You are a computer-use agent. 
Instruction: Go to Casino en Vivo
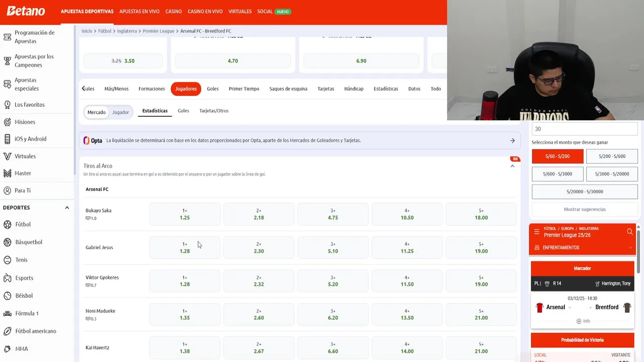click(205, 12)
